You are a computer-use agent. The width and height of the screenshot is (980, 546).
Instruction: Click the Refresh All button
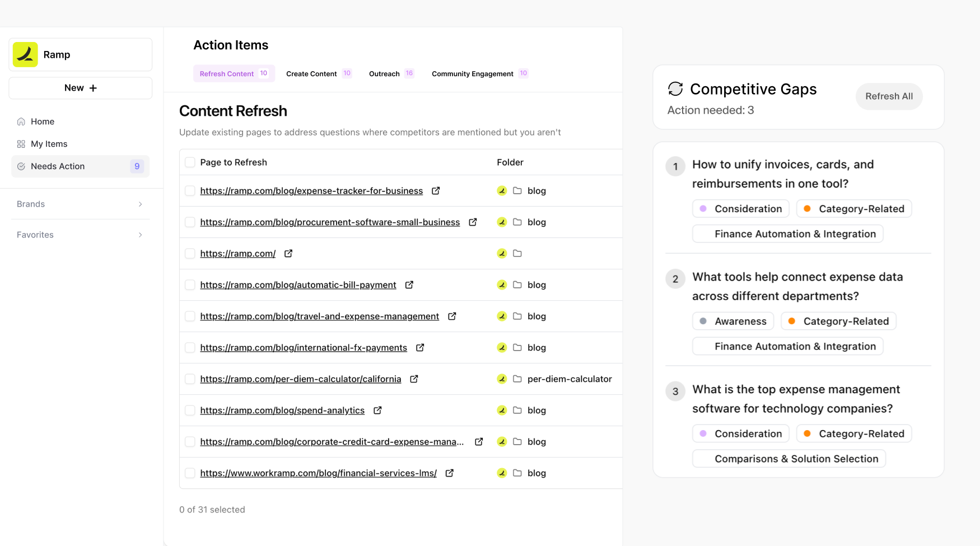coord(889,96)
